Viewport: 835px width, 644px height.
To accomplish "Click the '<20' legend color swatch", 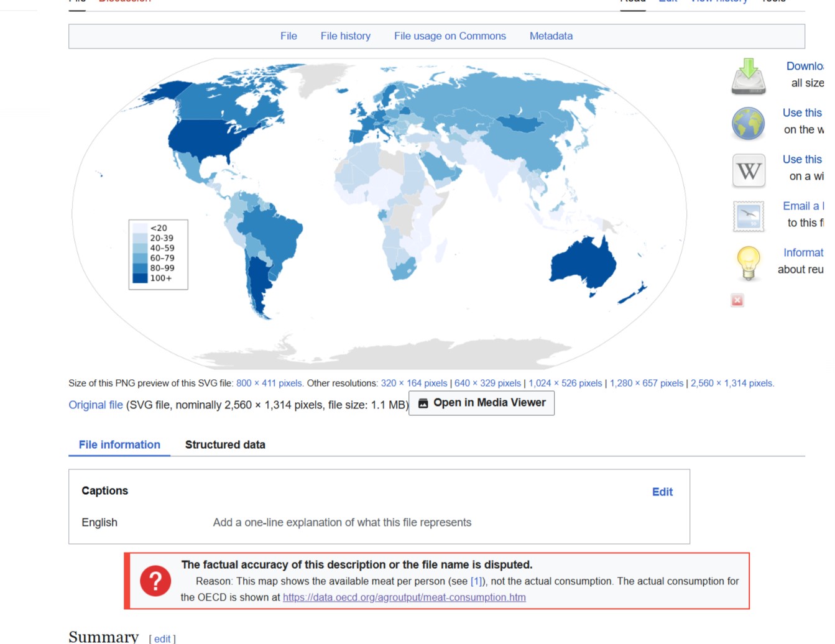I will (x=140, y=228).
